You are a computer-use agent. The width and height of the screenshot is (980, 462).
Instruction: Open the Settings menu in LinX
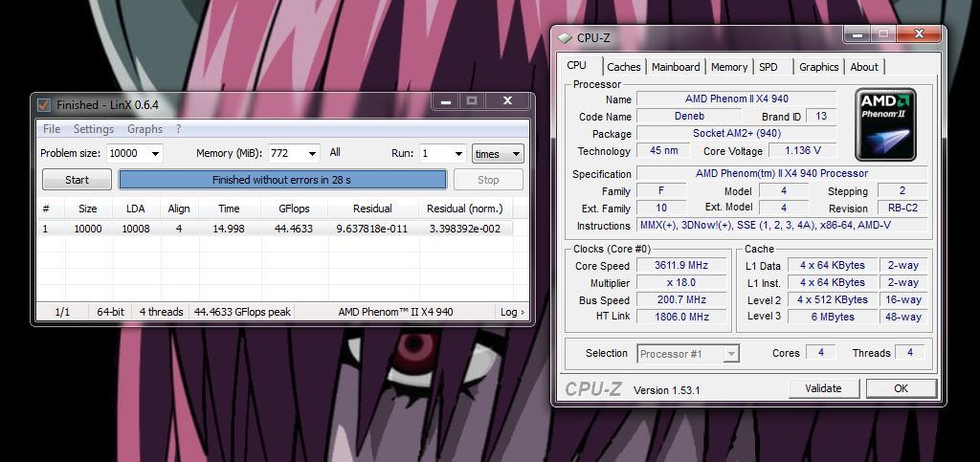94,129
